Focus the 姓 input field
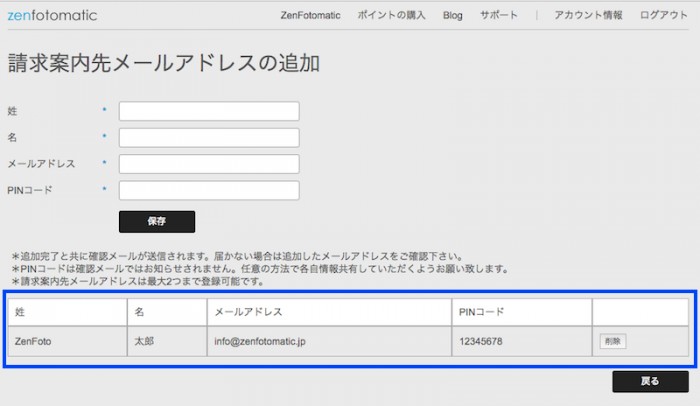 click(209, 111)
